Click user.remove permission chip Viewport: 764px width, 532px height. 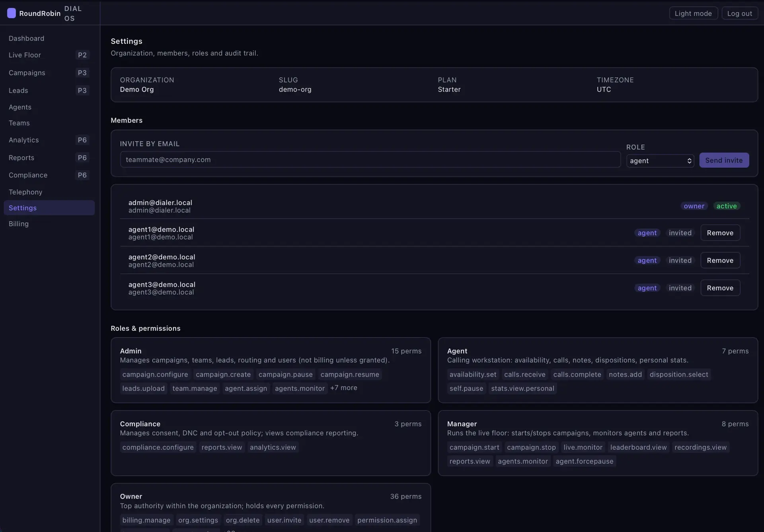click(x=329, y=520)
